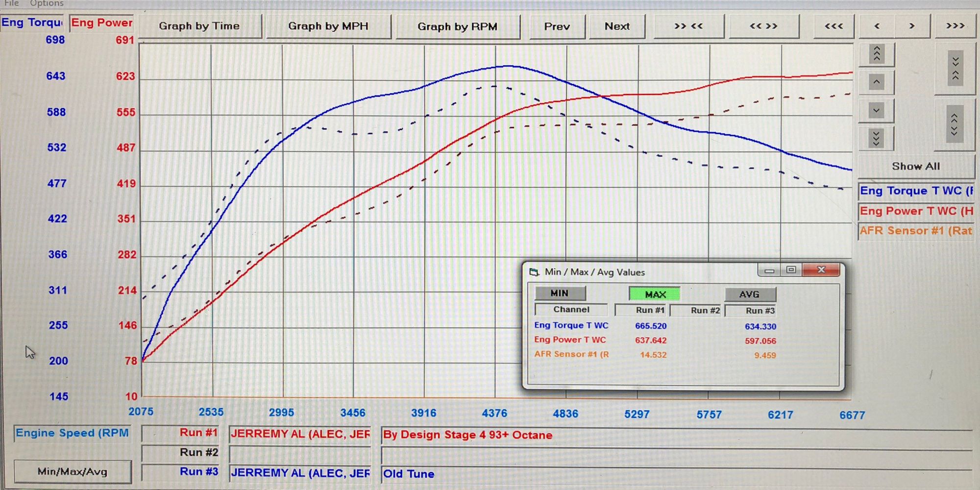Click the Show All button
This screenshot has height=490, width=980.
(915, 167)
